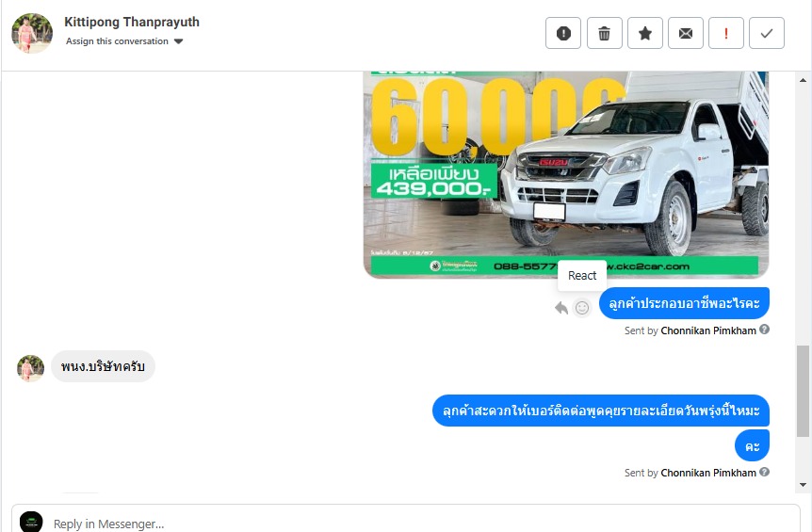812x532 pixels.
Task: Select the message พนง.บริษัทครับ
Action: click(103, 366)
